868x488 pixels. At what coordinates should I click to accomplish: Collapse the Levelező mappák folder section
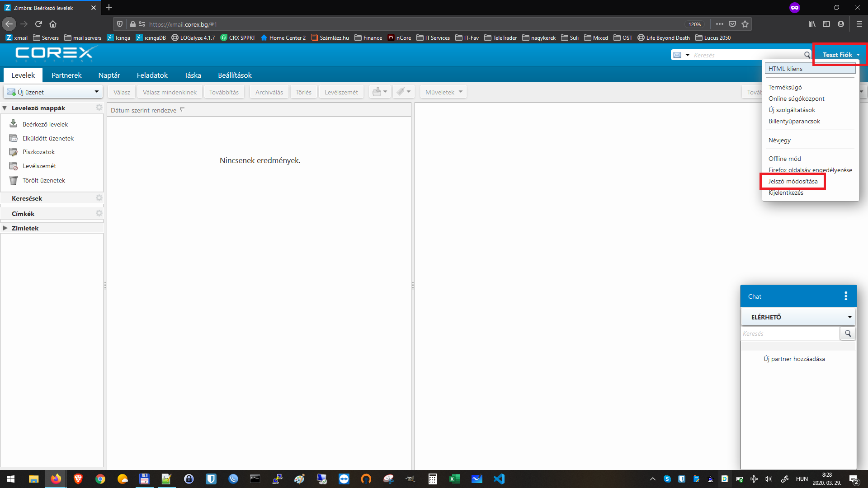[x=5, y=108]
